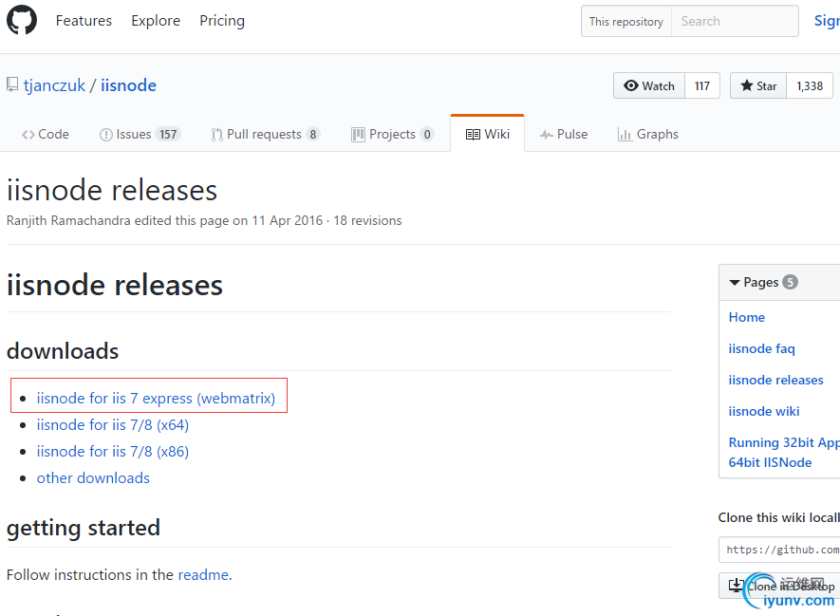The height and width of the screenshot is (616, 840).
Task: Focus the Search input field
Action: (x=735, y=22)
